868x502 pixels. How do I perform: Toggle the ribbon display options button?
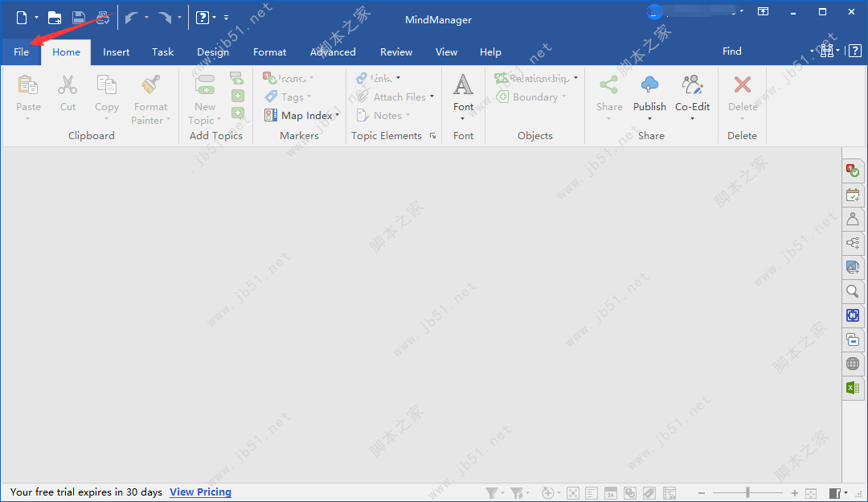tap(763, 12)
